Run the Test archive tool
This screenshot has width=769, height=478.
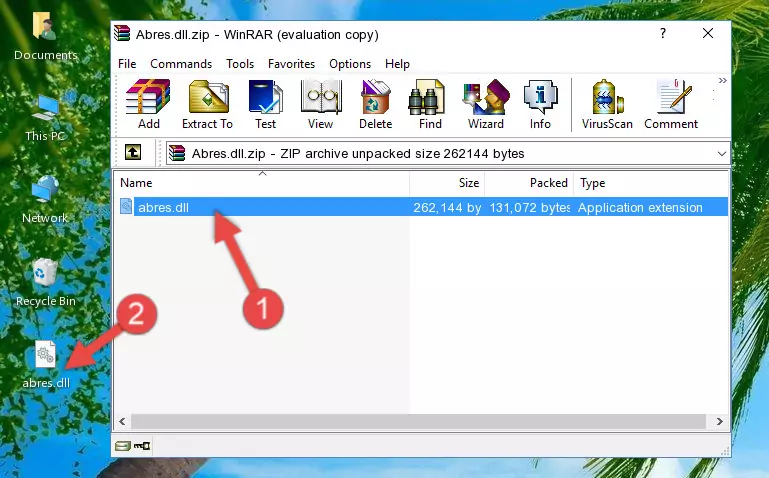(x=265, y=104)
